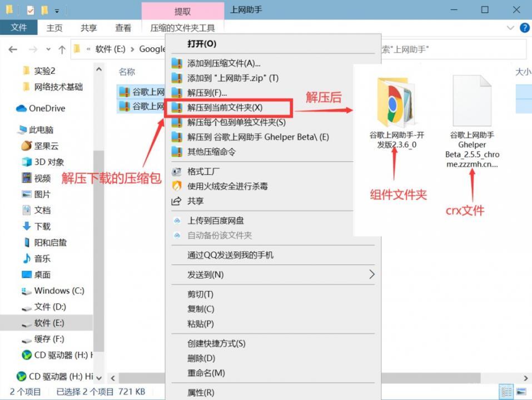Viewport: 532px width, 400px height.
Task: Choose 解压到当前文件夹(X)
Action: tap(228, 108)
